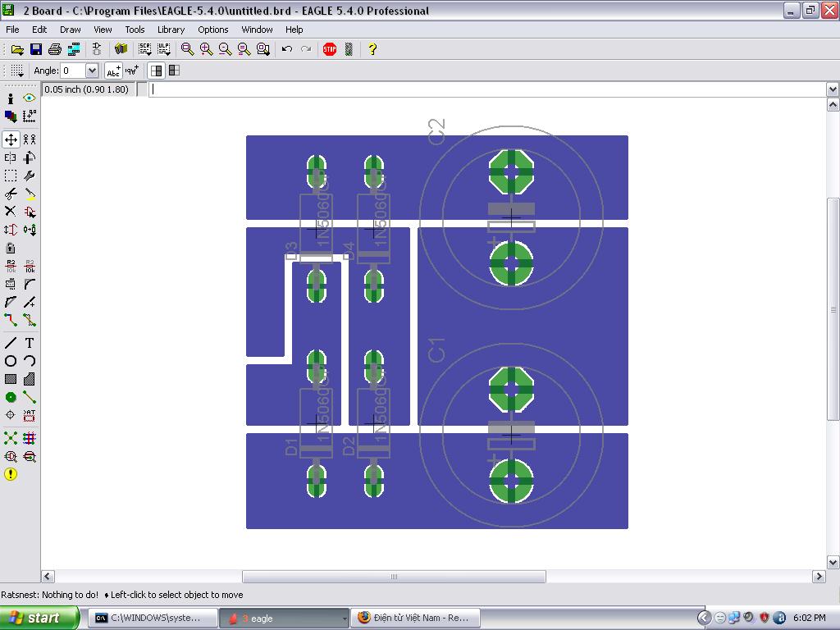
Task: Open the Grid settings button
Action: [17, 71]
